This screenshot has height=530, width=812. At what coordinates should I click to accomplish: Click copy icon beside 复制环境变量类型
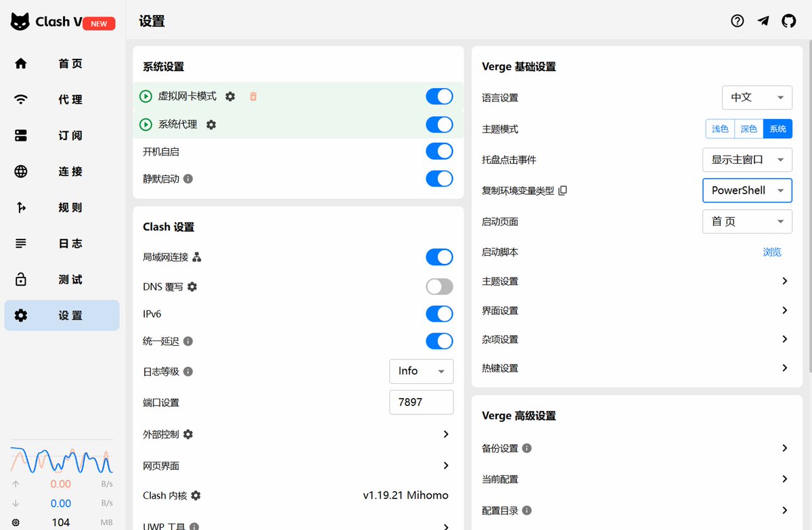(562, 191)
